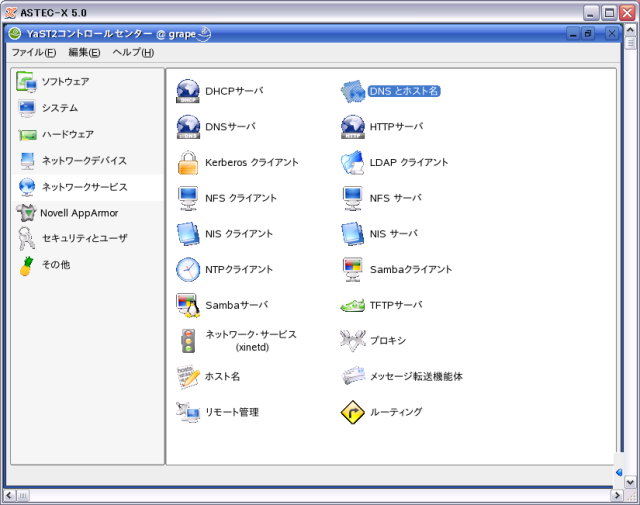
Task: Click the xinetd traffic light icon
Action: [189, 341]
